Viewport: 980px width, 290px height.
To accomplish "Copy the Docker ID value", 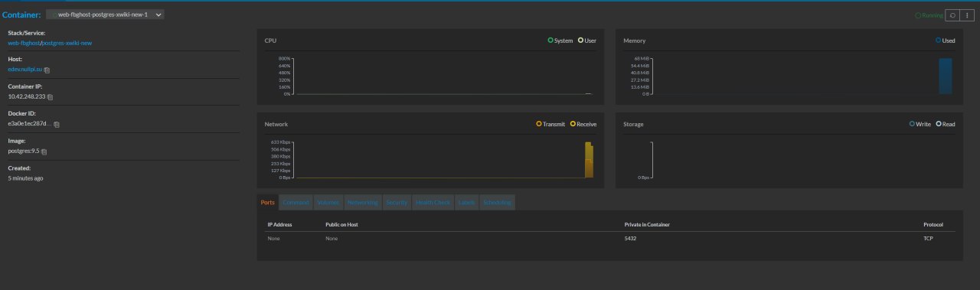I will click(x=56, y=124).
